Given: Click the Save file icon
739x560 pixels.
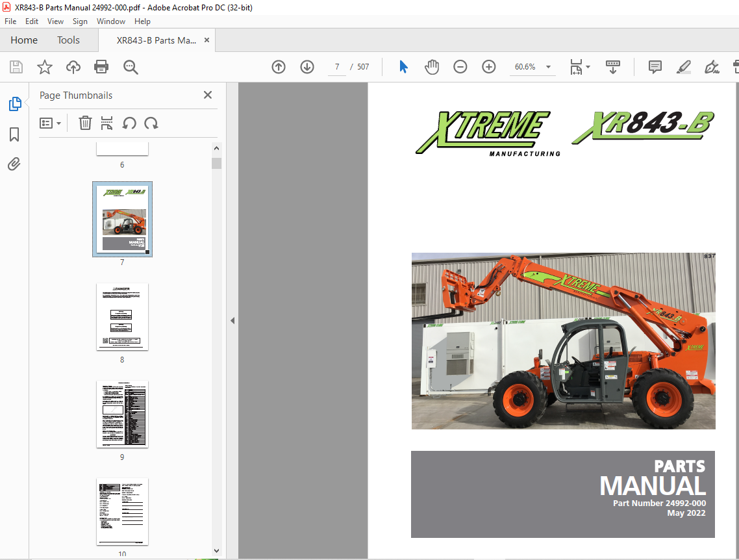Looking at the screenshot, I should click(x=16, y=67).
